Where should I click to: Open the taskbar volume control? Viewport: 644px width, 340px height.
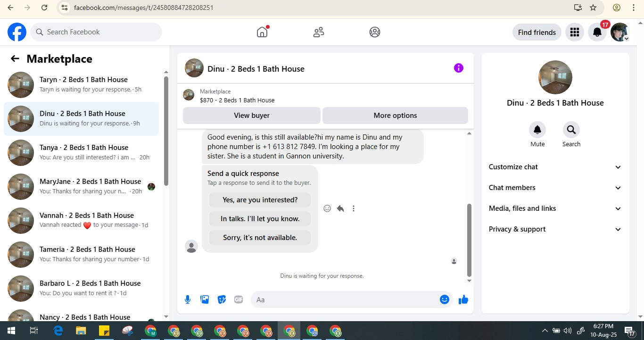pos(568,331)
